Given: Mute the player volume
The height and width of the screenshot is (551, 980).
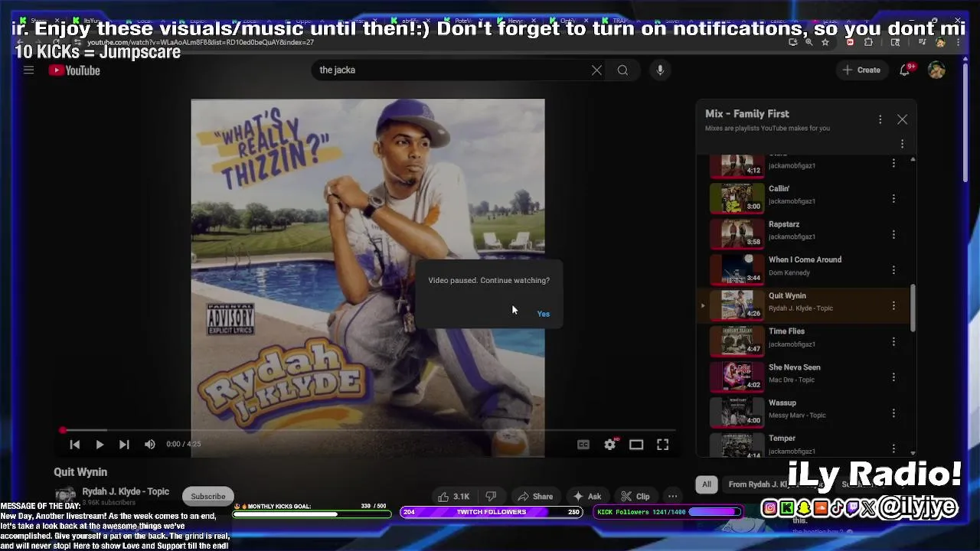Looking at the screenshot, I should coord(150,444).
